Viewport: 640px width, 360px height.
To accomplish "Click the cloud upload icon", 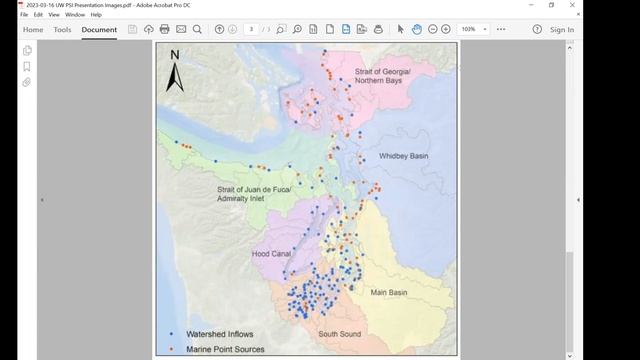I will coord(149,29).
